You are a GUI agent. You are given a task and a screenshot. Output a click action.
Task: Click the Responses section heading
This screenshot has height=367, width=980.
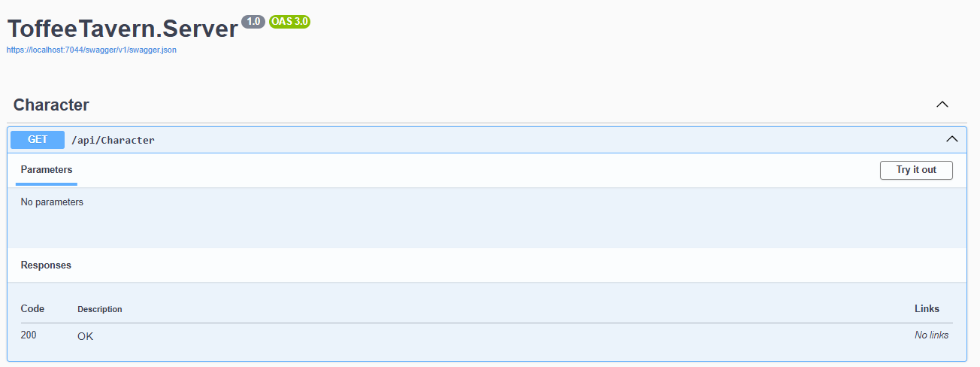pos(46,265)
